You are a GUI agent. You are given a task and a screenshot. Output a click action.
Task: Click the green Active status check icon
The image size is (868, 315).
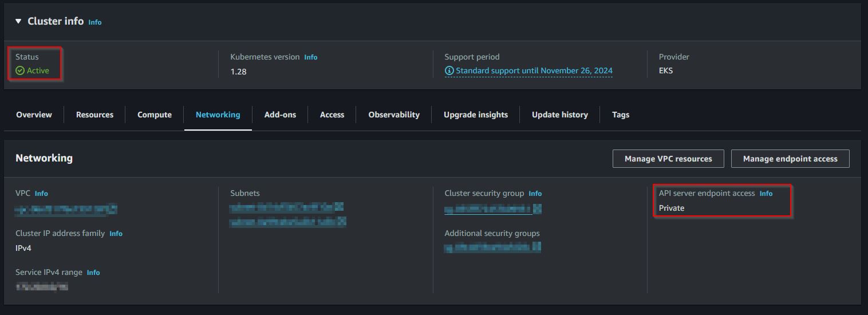point(20,70)
